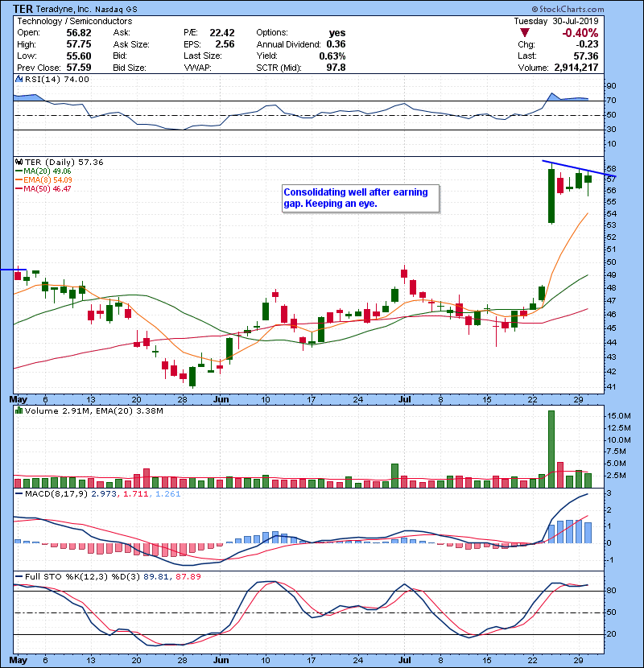Click the TER ticker symbol in the header

point(23,9)
